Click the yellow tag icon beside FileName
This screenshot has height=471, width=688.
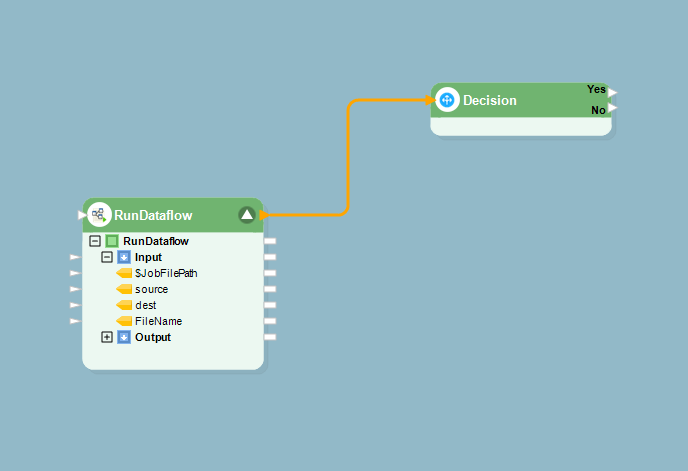coord(124,321)
